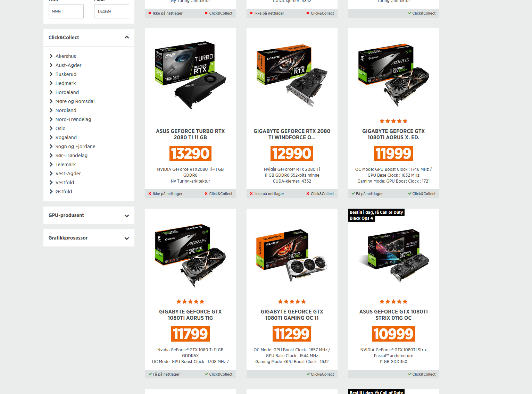The image size is (532, 394).
Task: Choose the Rogaland region
Action: pos(66,137)
